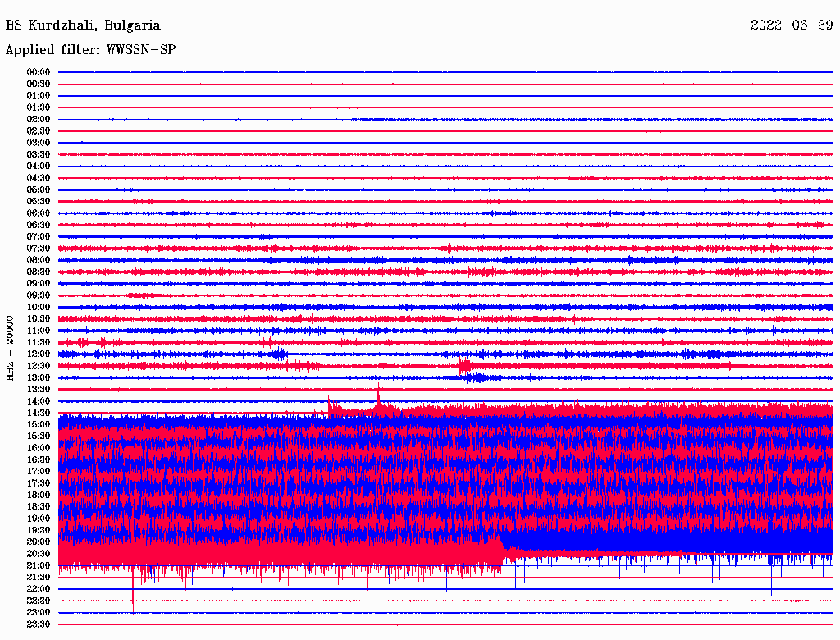Select the 14:30 time label
This screenshot has width=840, height=640.
[x=39, y=413]
